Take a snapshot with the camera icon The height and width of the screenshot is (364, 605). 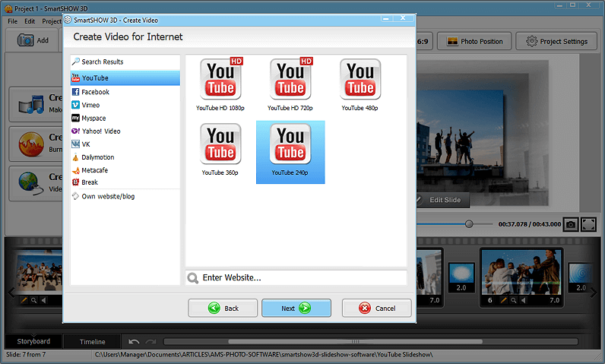click(571, 224)
